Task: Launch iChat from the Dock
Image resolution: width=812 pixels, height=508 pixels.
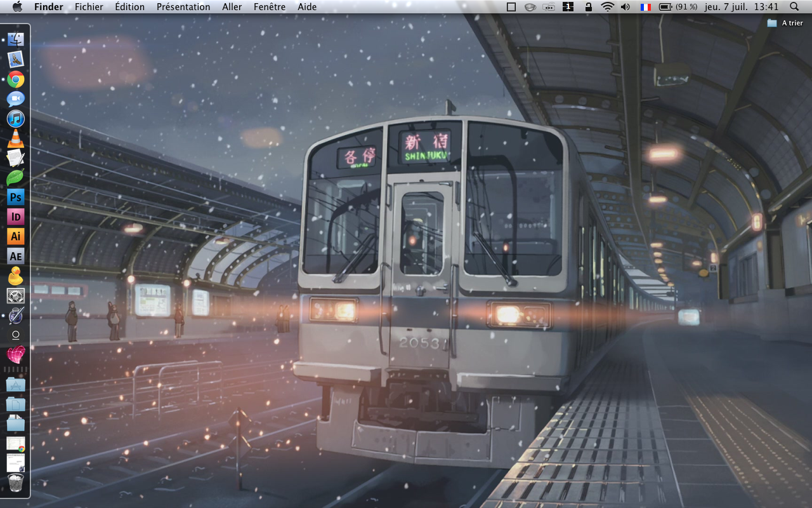Action: coord(15,98)
